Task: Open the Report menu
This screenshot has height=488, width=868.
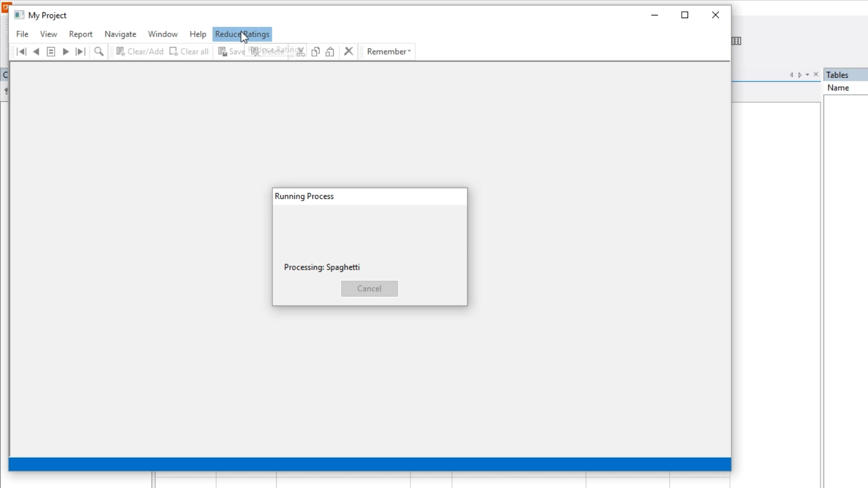Action: tap(80, 34)
